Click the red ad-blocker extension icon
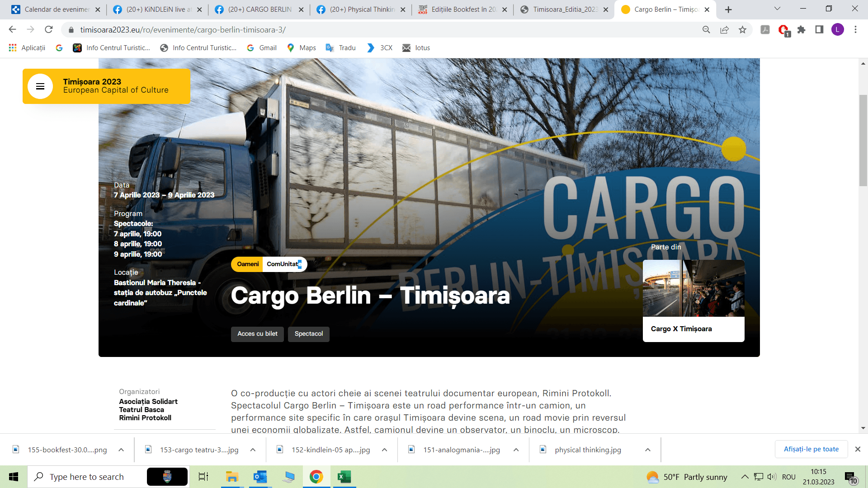Image resolution: width=868 pixels, height=488 pixels. click(x=783, y=30)
